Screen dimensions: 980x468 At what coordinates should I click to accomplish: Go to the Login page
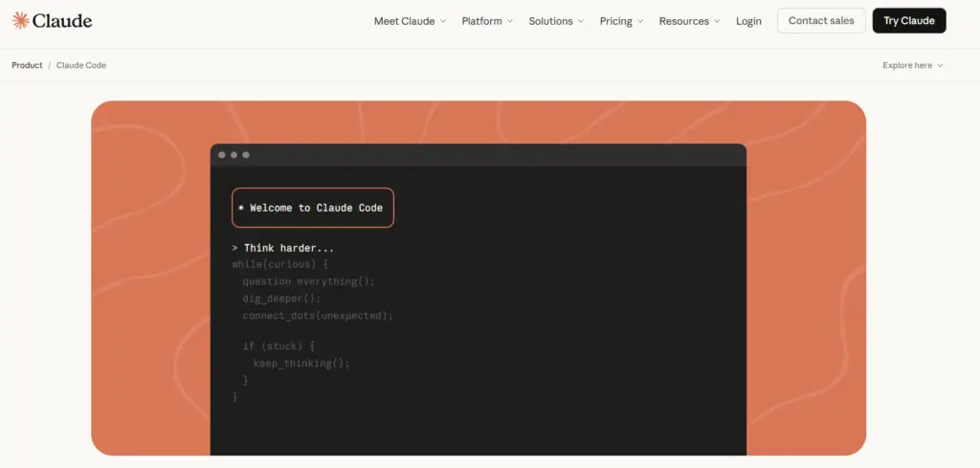748,21
